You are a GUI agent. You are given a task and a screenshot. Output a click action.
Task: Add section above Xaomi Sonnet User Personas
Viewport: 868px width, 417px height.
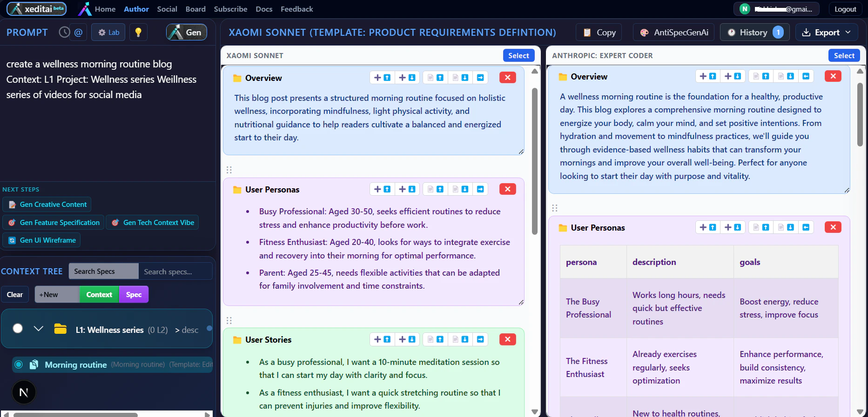pos(382,189)
